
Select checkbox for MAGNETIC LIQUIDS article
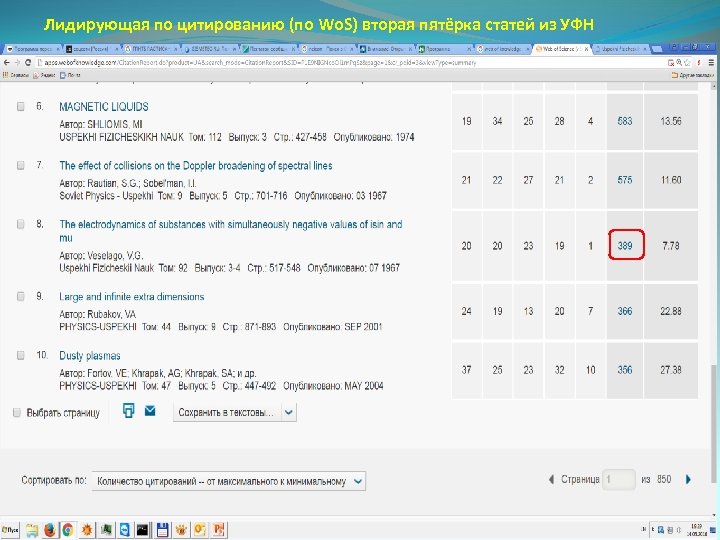click(x=20, y=107)
